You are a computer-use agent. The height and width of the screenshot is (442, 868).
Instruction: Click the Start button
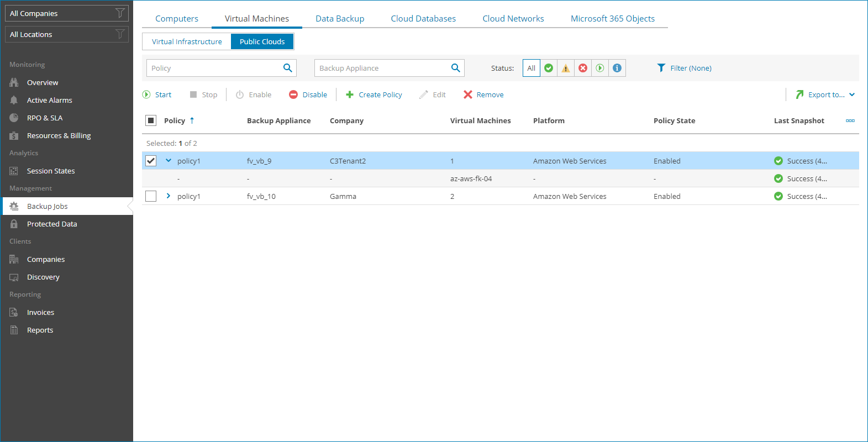[x=157, y=94]
